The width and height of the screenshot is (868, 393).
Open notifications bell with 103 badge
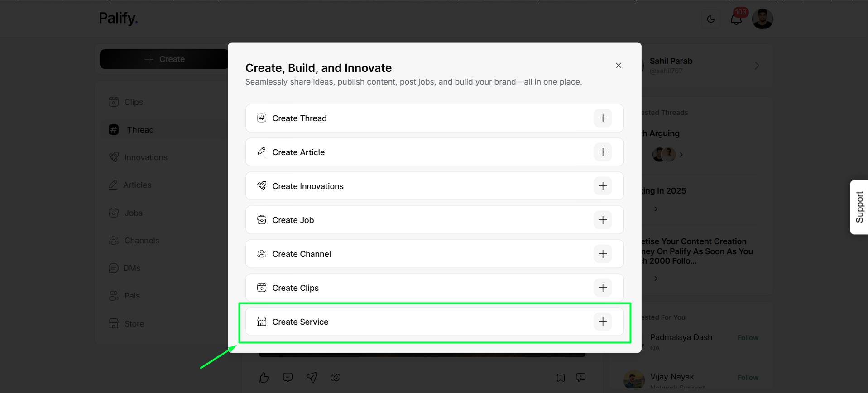pos(737,19)
